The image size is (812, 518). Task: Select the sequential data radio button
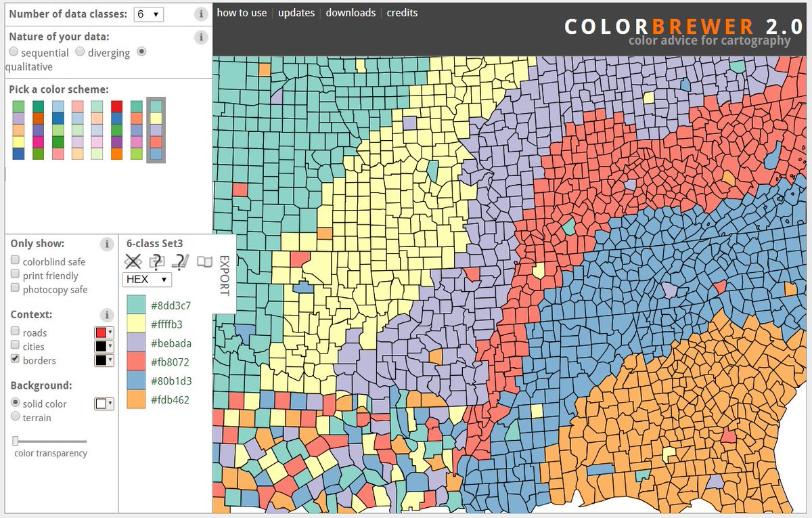(14, 51)
